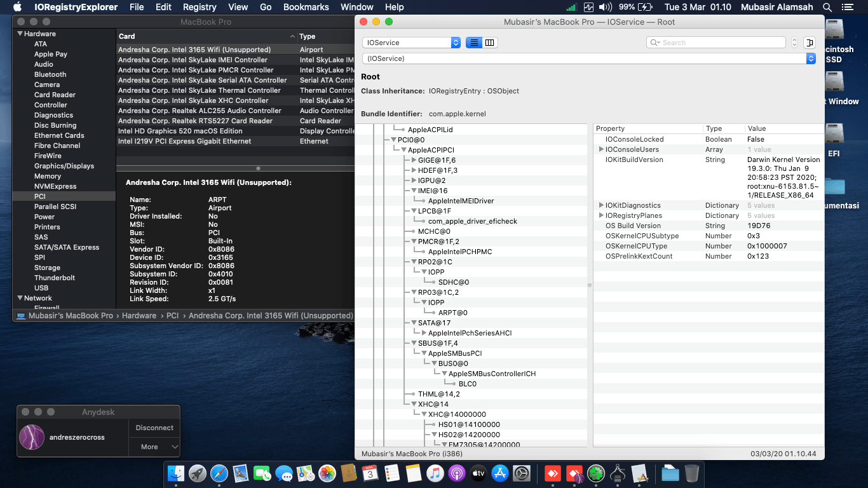Open the Go menu
This screenshot has height=488, width=868.
[x=266, y=7]
